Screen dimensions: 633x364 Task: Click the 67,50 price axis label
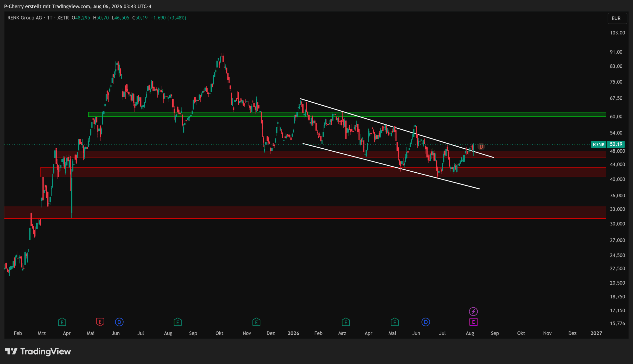(x=616, y=98)
